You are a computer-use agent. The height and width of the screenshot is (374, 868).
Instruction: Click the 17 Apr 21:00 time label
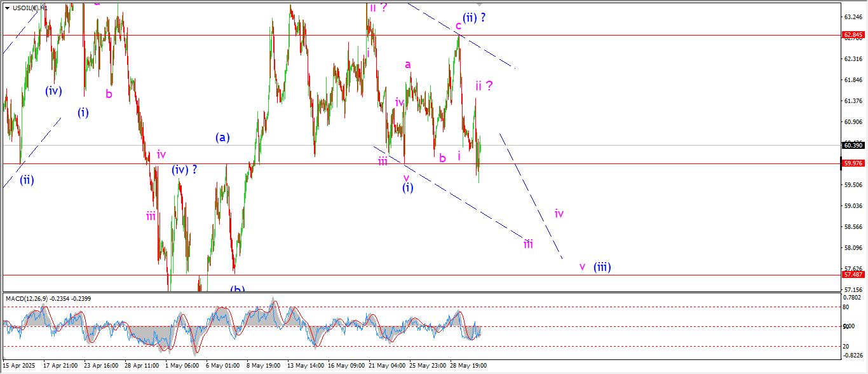click(x=60, y=366)
